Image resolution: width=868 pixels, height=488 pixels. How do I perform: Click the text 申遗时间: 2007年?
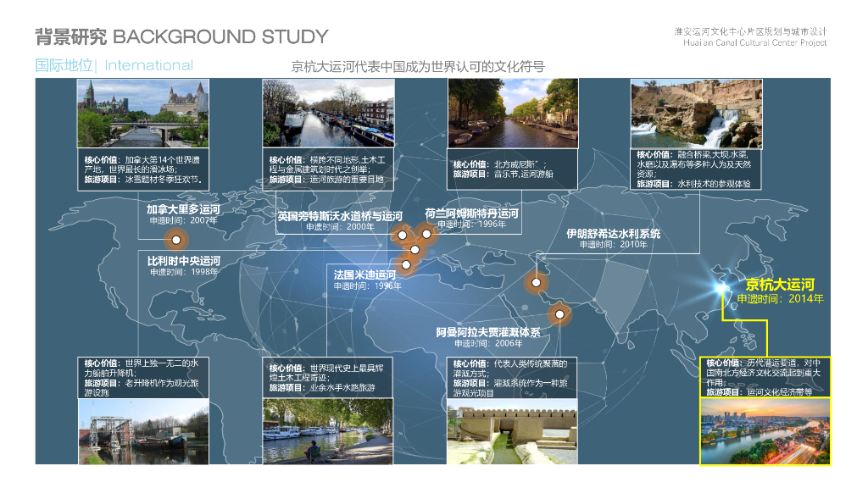[x=183, y=220]
